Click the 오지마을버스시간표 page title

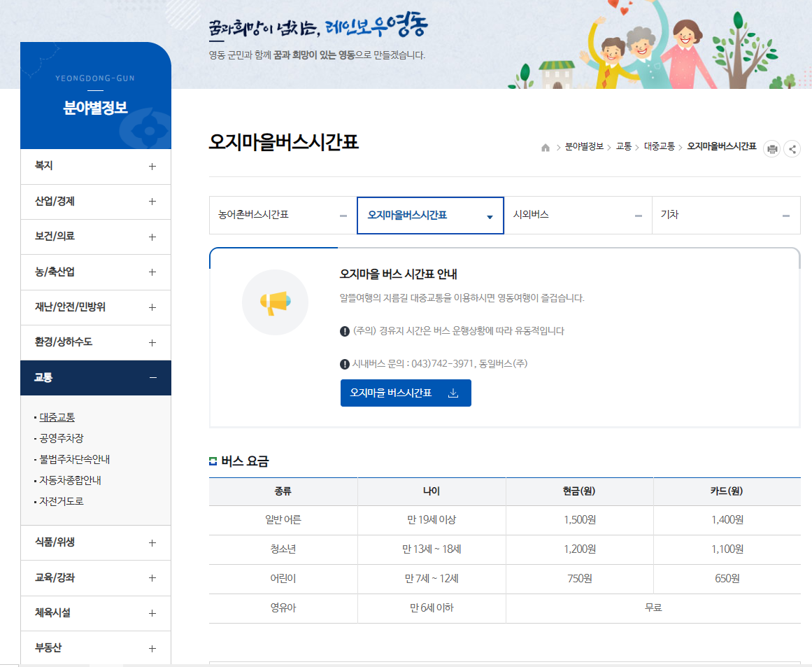click(284, 142)
